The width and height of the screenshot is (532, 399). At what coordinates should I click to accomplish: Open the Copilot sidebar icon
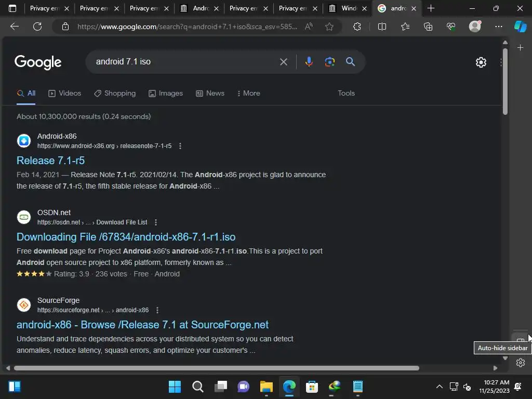tap(520, 26)
